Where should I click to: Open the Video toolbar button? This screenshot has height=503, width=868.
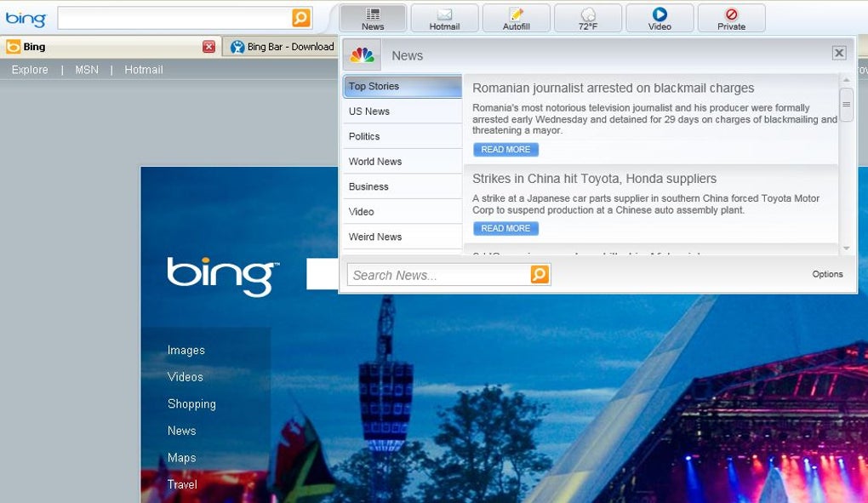(x=660, y=18)
